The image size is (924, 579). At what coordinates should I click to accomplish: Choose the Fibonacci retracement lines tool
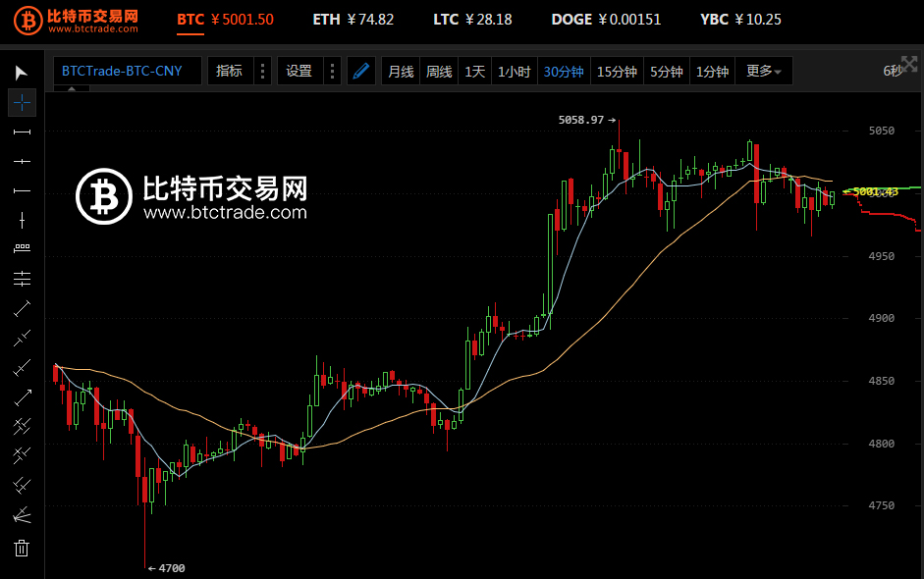coord(22,279)
